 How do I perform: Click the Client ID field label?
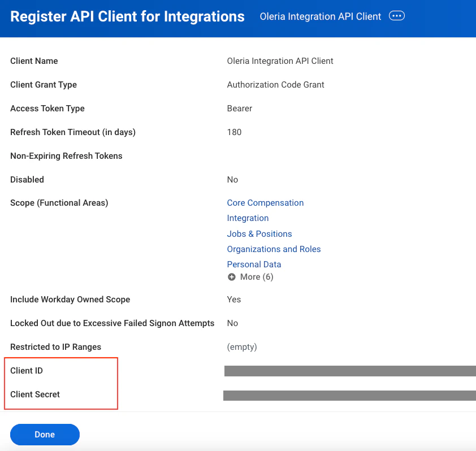(x=27, y=371)
